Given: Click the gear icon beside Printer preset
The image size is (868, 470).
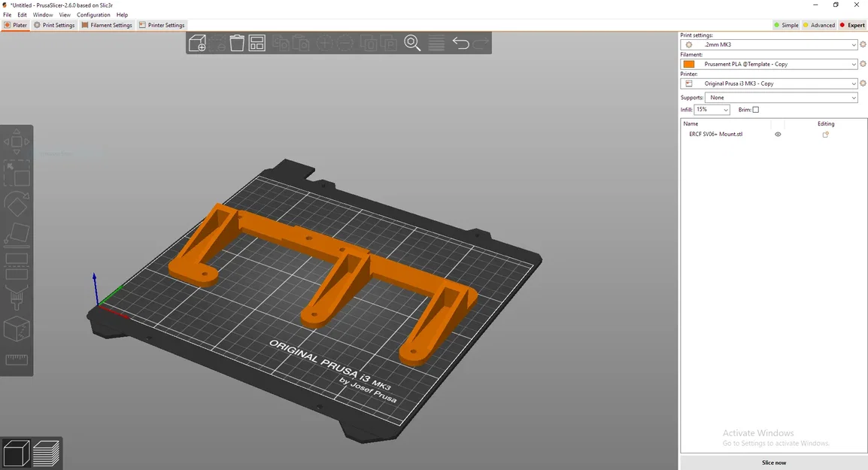Looking at the screenshot, I should pos(863,83).
